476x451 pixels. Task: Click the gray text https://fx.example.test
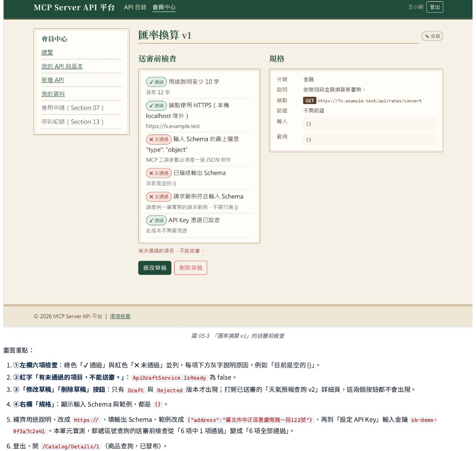(173, 126)
